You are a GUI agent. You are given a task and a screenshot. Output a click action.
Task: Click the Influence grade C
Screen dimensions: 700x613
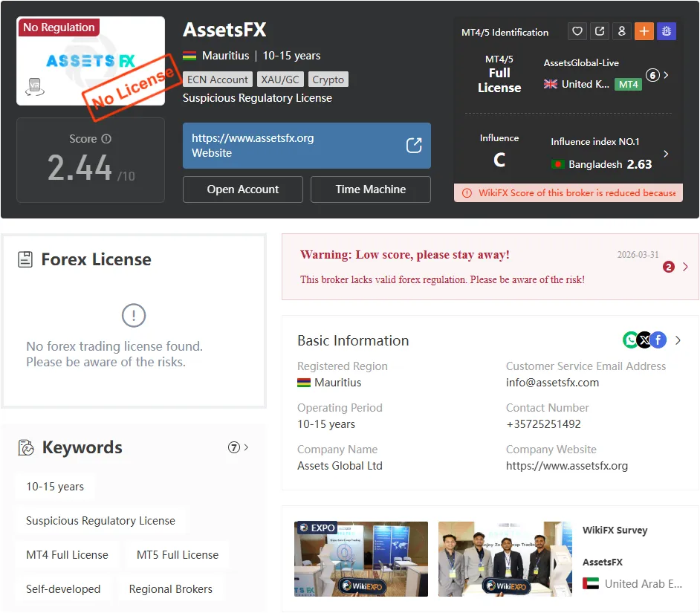[499, 160]
